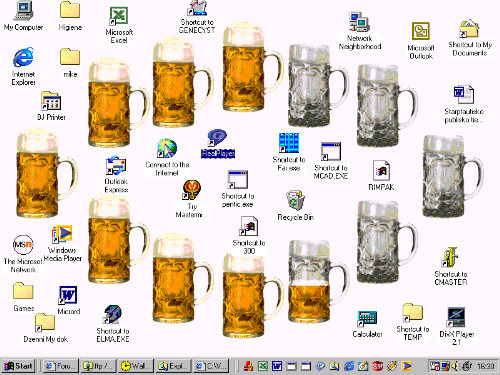Switch to the Expl... taskbar window
Viewport: 500px width, 375px height.
coord(174,366)
